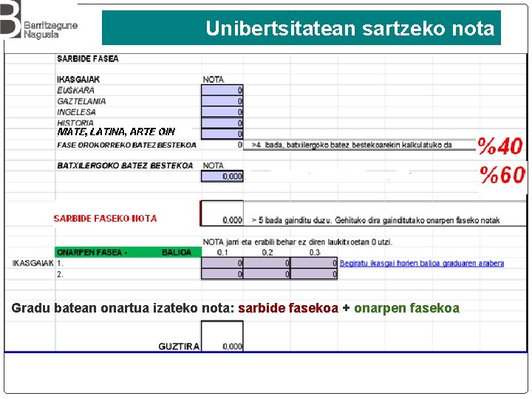Select ikasgaia 2 cell under 0,2 balioa

click(x=267, y=274)
